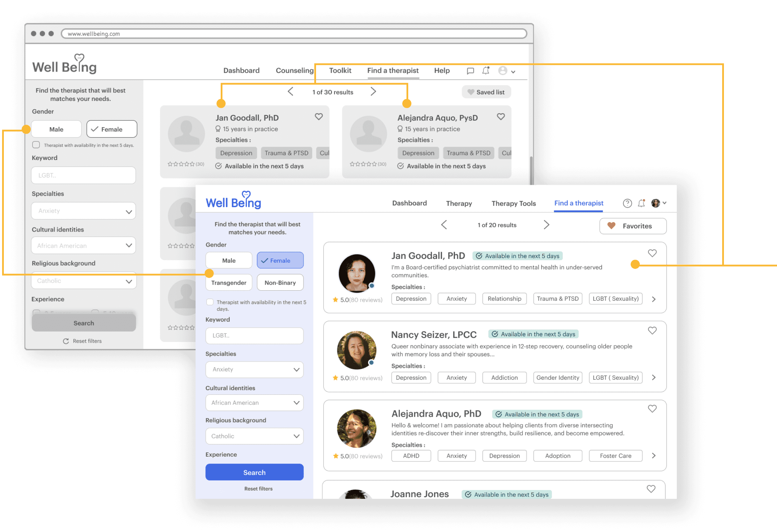Screen dimensions: 777x532
Task: Open notifications bell in colored header
Action: coord(641,203)
